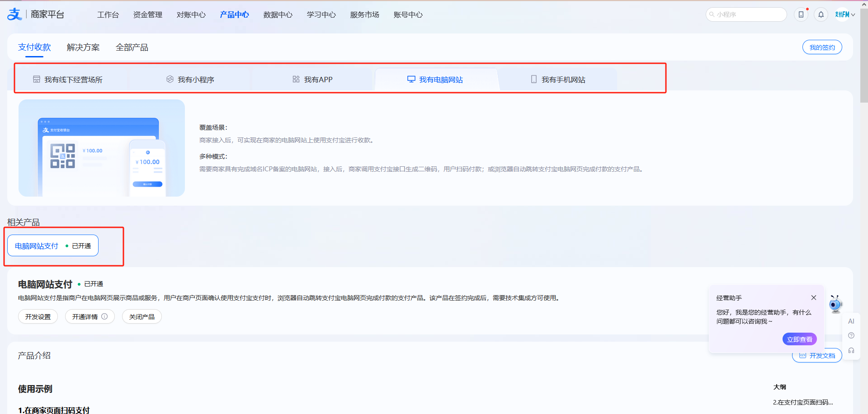The height and width of the screenshot is (414, 868).
Task: Click the product illustration thumbnail
Action: click(x=102, y=148)
